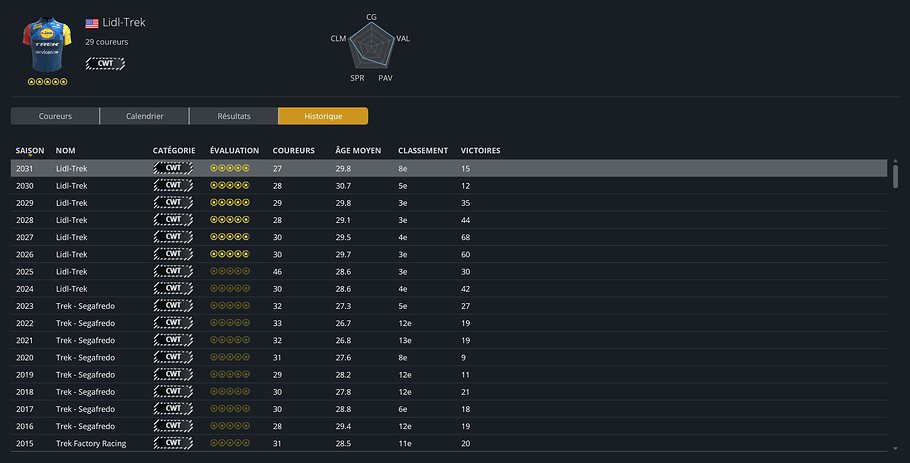
Task: Open the Calendrier tab
Action: (144, 116)
